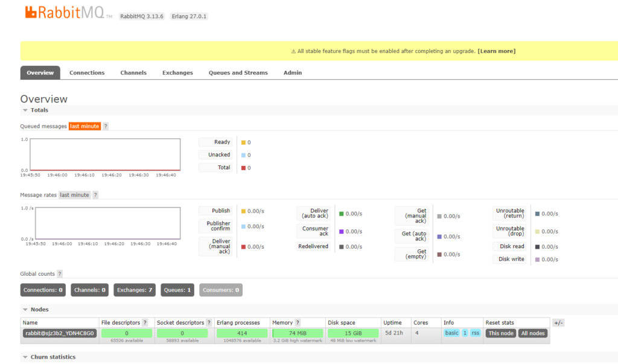Click the Queued messages chart

(x=105, y=155)
